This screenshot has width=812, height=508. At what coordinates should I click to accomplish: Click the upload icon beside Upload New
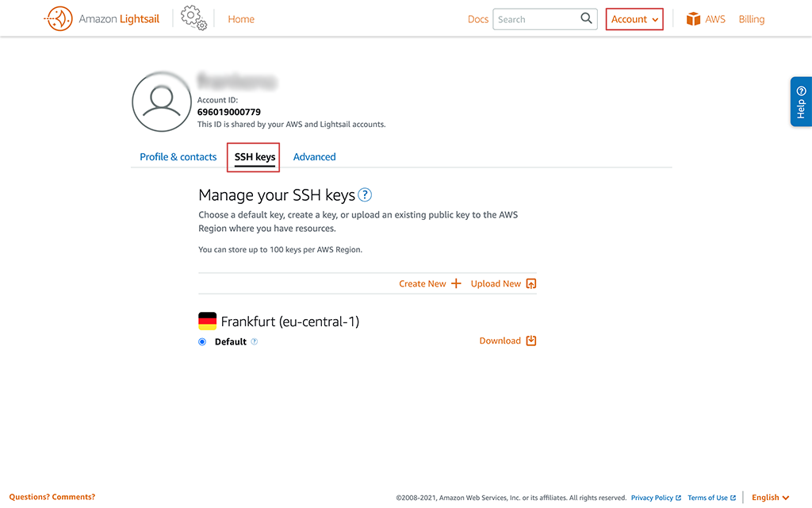point(530,283)
